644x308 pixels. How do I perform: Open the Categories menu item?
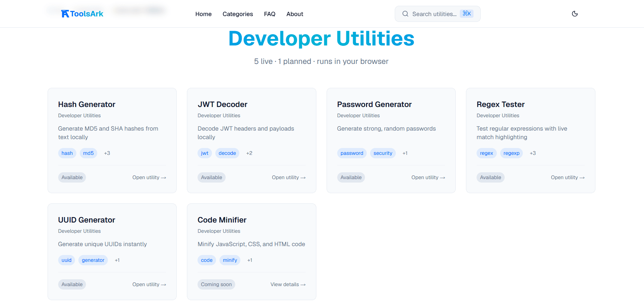coord(238,14)
